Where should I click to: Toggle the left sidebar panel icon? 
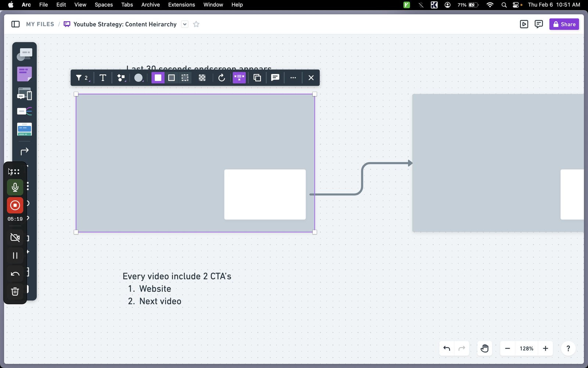tap(15, 24)
